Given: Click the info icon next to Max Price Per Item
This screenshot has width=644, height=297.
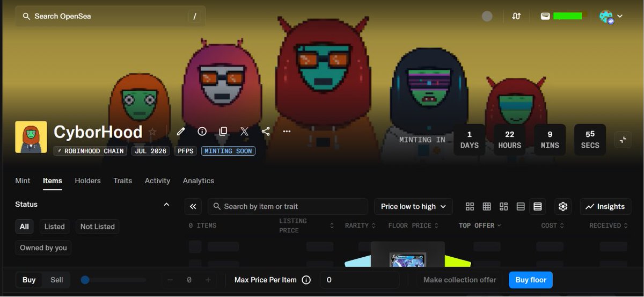Looking at the screenshot, I should click(306, 280).
